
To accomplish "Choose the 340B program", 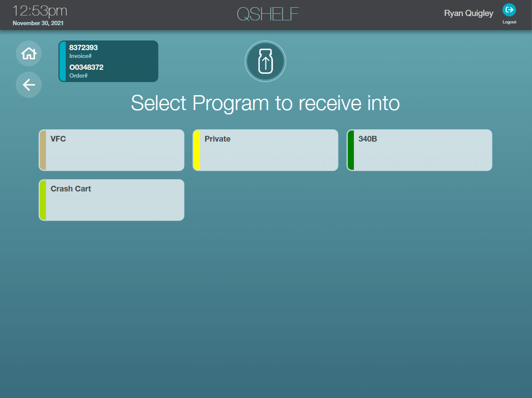I will pos(419,150).
